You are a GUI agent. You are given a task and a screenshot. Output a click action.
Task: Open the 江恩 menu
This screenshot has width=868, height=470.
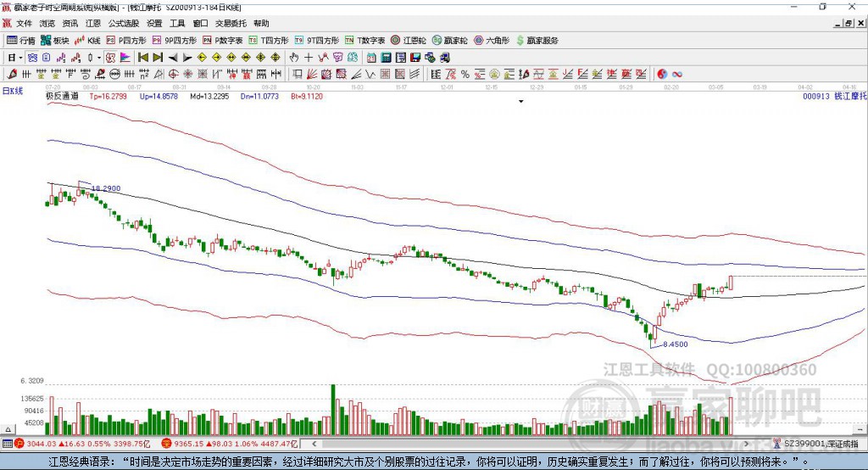(93, 23)
